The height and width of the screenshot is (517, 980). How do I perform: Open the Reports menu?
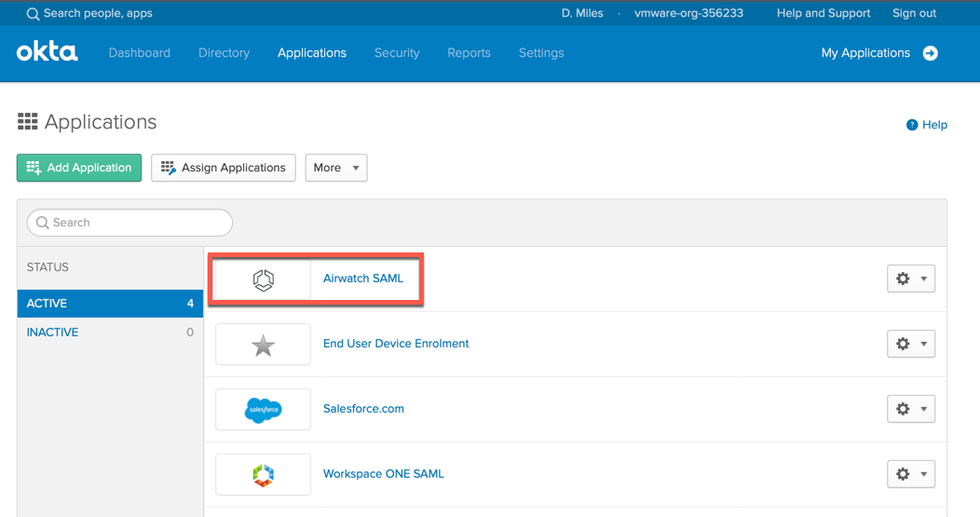(469, 53)
